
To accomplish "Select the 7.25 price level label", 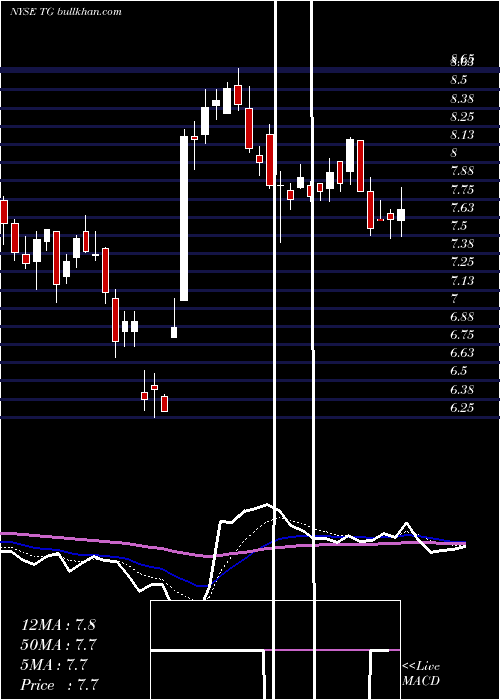I will (x=462, y=262).
